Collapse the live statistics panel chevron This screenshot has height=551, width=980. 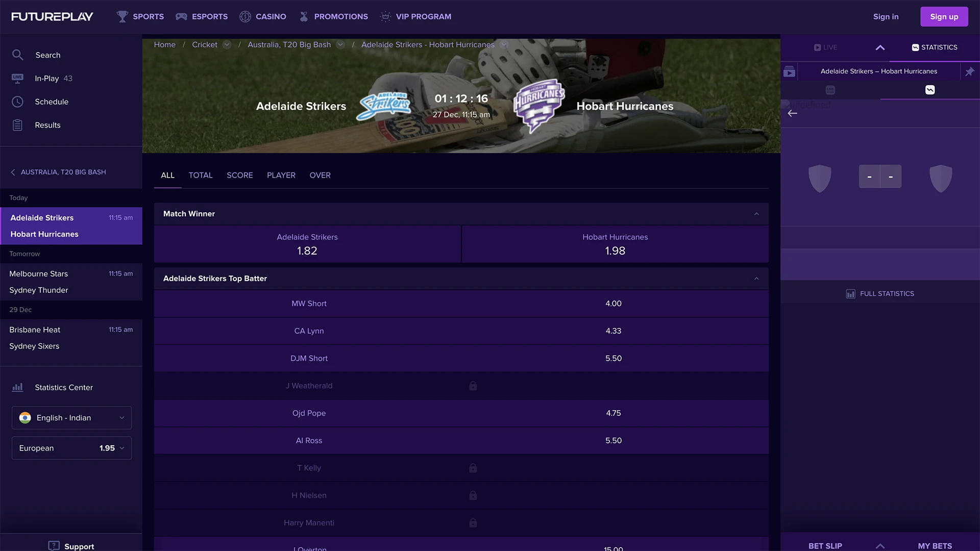pos(880,47)
